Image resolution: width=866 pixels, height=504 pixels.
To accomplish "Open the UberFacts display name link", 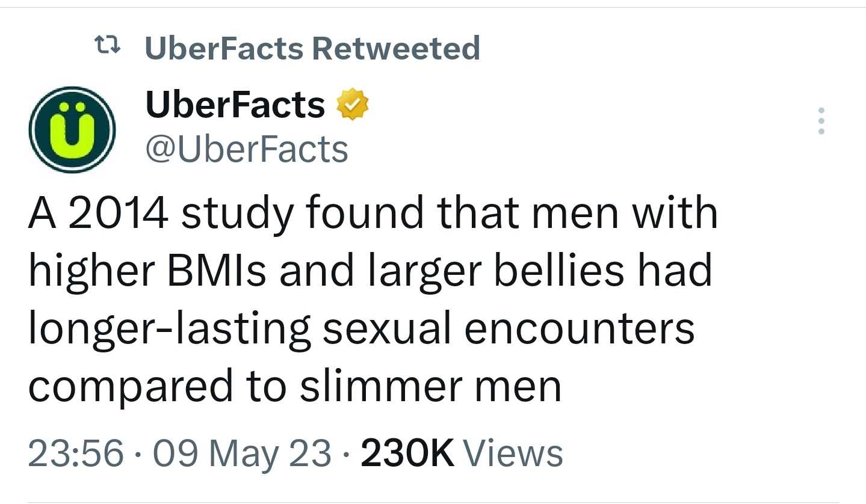I will coord(235,106).
